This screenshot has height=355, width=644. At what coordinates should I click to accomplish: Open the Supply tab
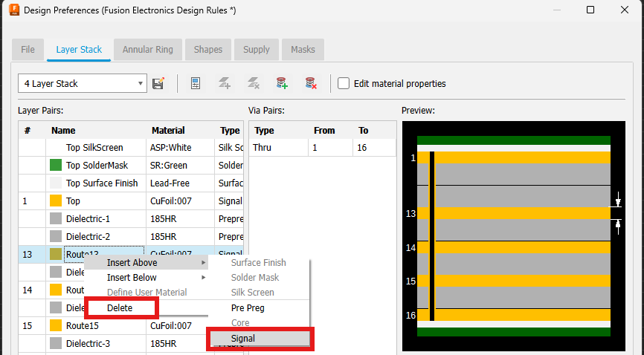[257, 50]
